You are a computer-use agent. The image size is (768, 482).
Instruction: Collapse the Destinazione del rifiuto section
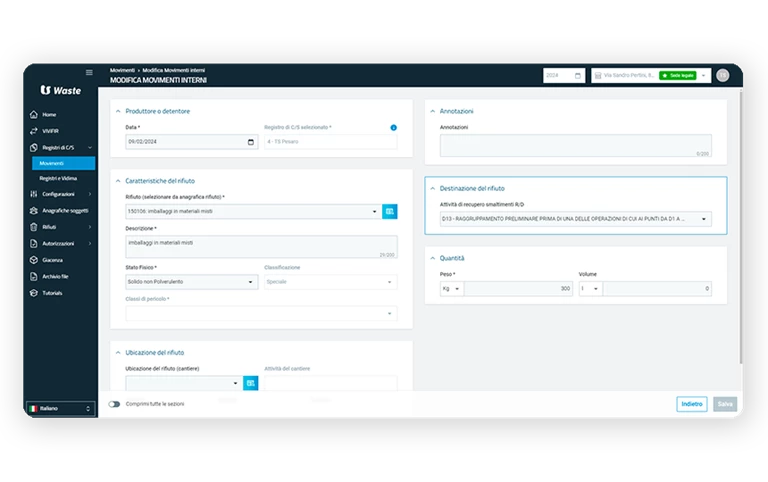[432, 189]
